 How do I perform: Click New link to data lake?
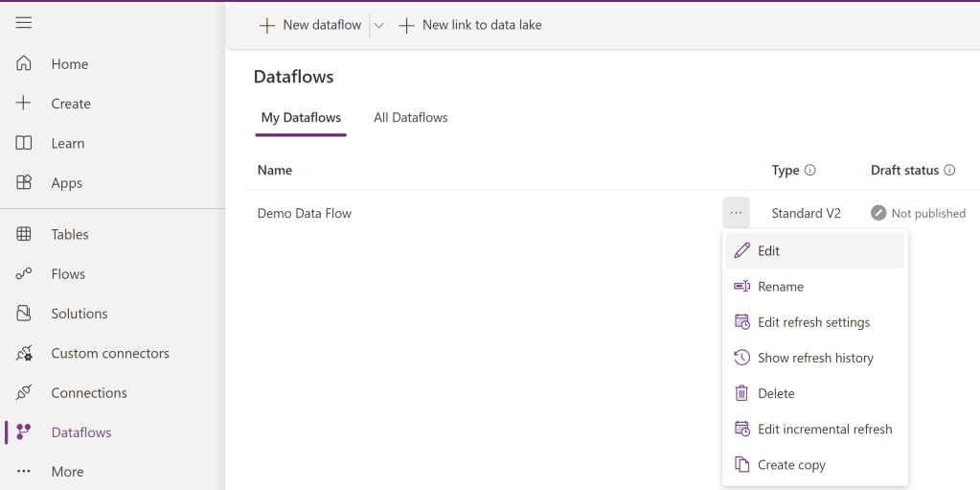pos(470,26)
